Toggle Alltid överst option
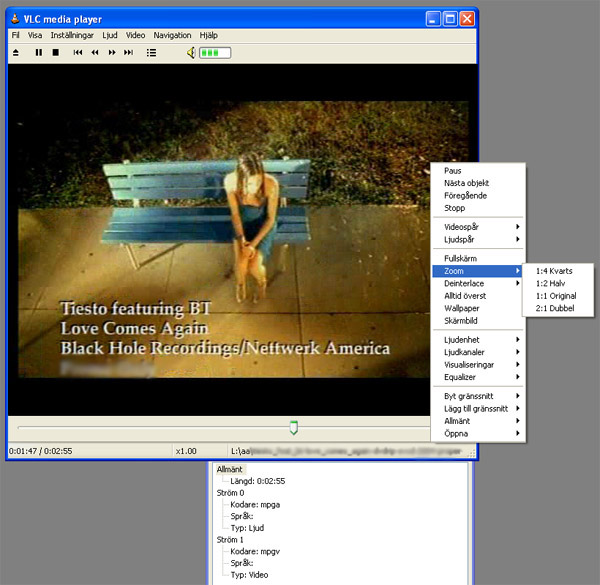This screenshot has height=585, width=600. (478, 296)
